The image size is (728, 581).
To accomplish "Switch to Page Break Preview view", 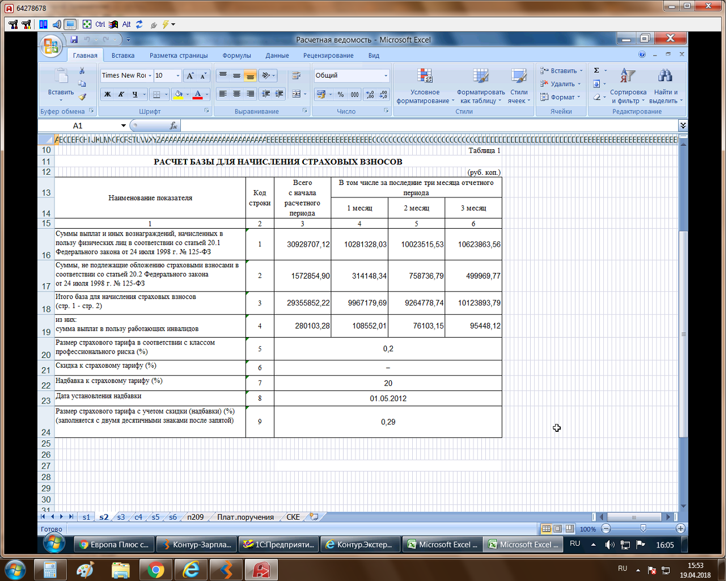I will [x=570, y=529].
